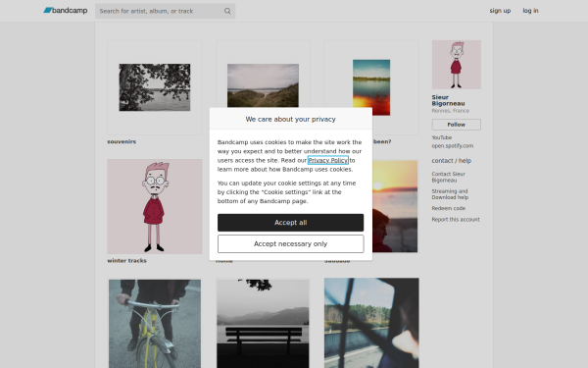Click the Sieur Bigorneau artist name
The height and width of the screenshot is (368, 588).
tap(448, 100)
